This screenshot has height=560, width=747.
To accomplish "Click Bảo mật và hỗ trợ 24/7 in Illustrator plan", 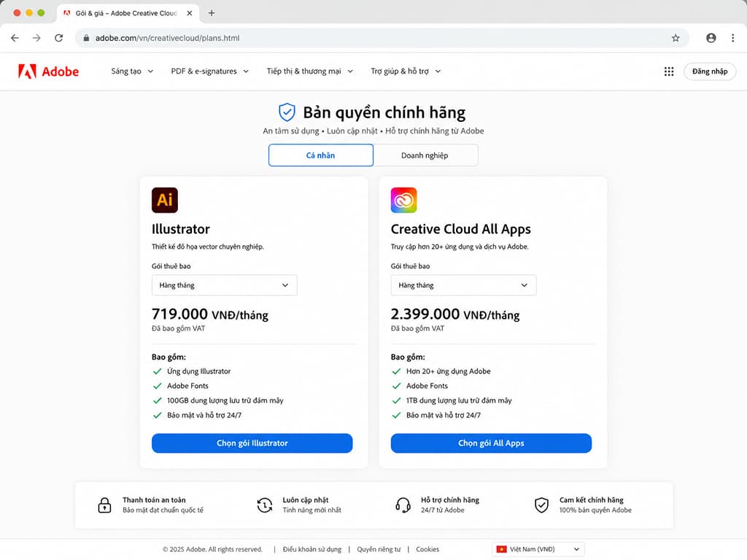I will (204, 415).
